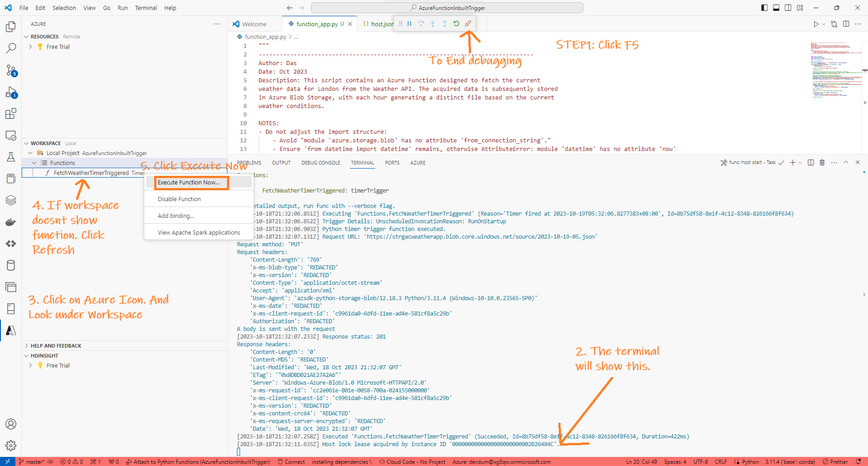868x466 pixels.
Task: Create new terminal with plus icon
Action: tap(793, 162)
